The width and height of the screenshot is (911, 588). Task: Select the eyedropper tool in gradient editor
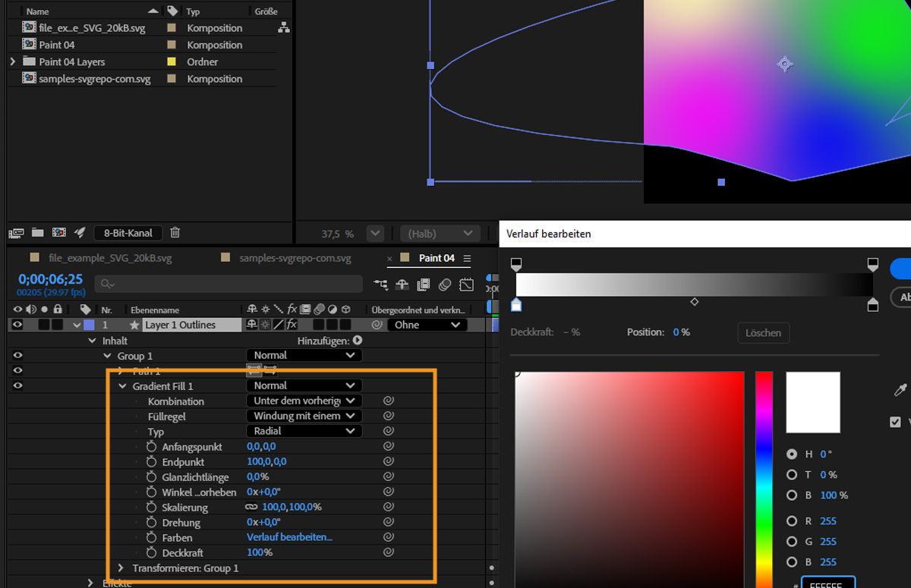click(x=900, y=390)
